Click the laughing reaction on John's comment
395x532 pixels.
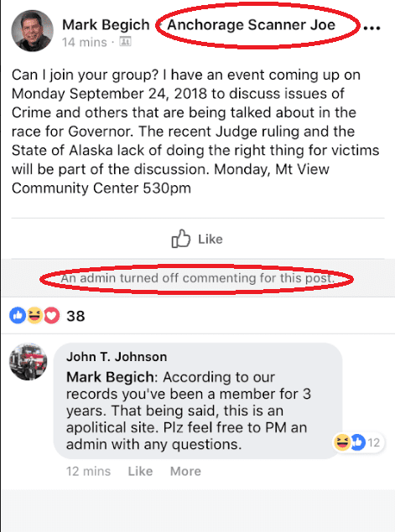(x=342, y=442)
